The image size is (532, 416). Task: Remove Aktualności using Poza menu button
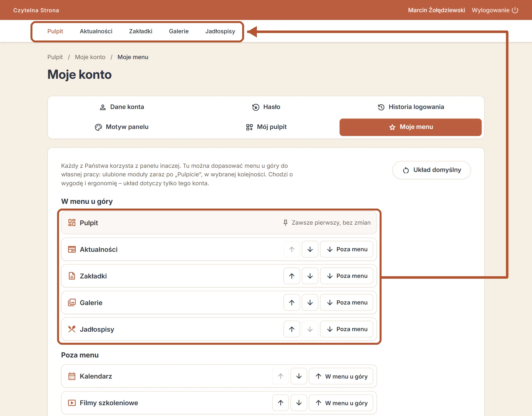(x=347, y=249)
